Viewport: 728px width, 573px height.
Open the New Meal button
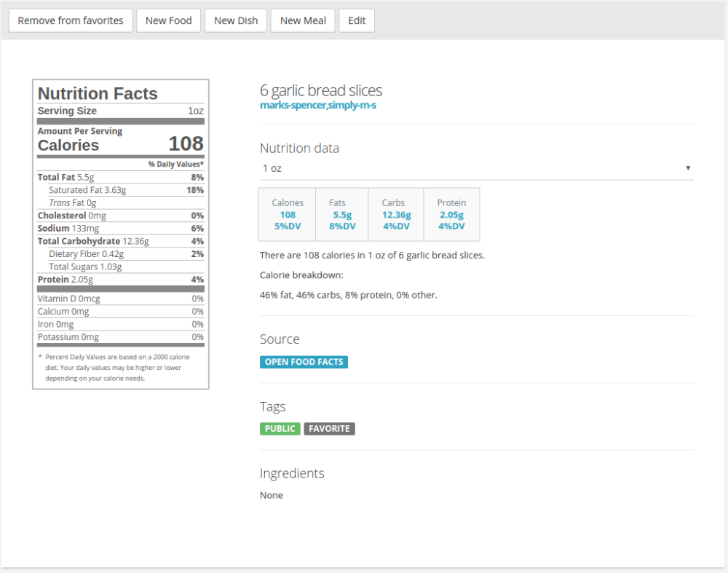tap(303, 20)
